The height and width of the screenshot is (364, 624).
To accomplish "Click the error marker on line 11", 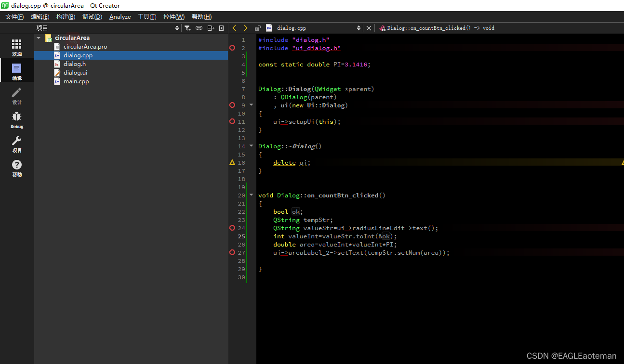I will [x=232, y=122].
